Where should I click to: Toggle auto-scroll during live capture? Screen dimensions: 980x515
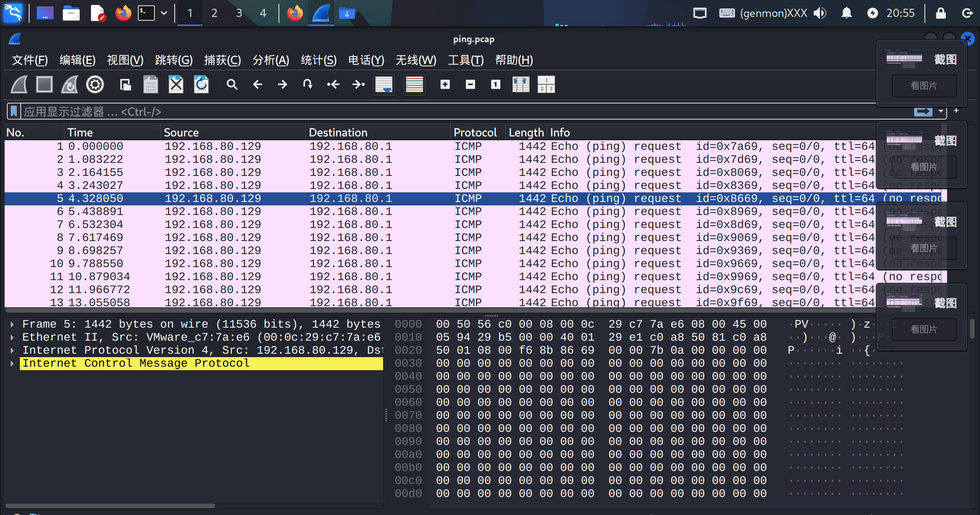tap(384, 84)
